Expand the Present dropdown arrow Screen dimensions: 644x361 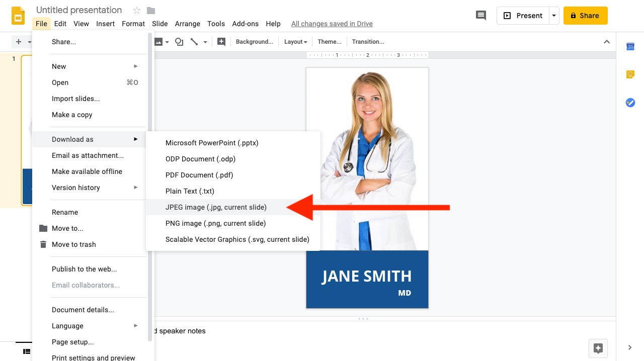[x=554, y=16]
